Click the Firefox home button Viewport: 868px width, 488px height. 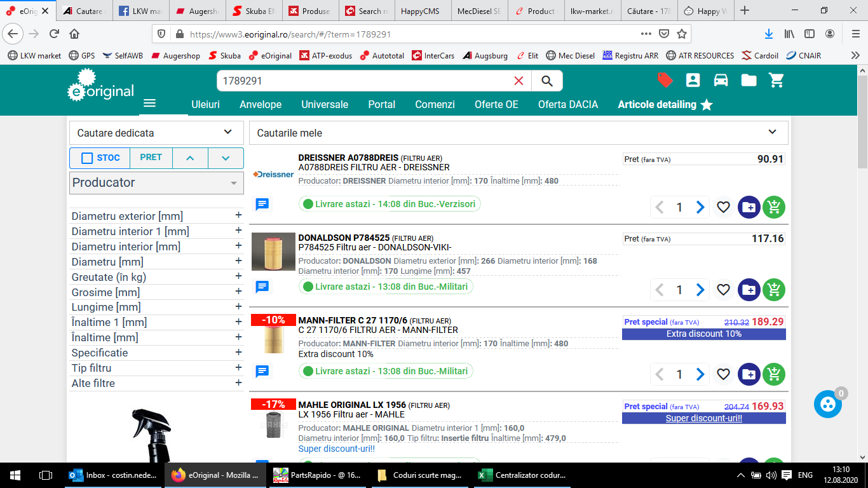(74, 34)
